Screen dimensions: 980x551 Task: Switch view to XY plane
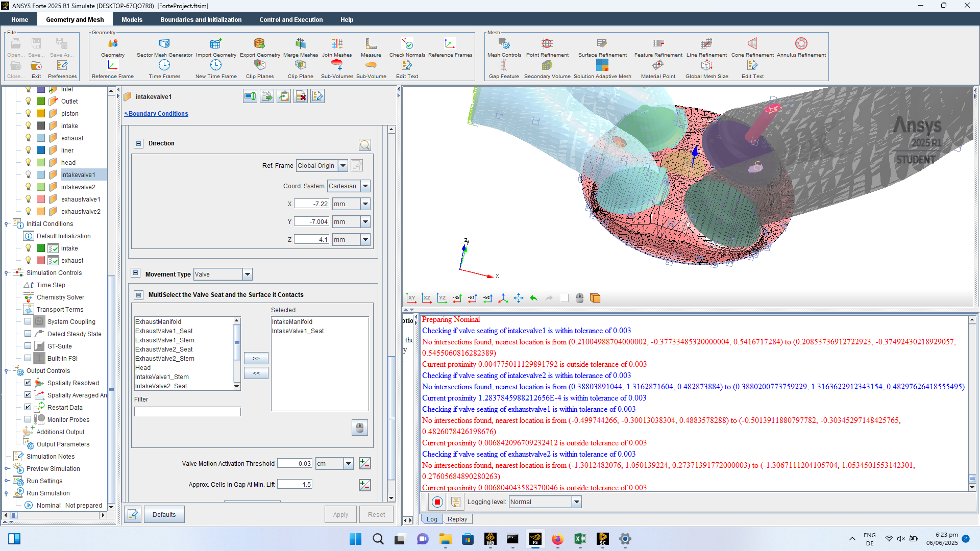click(411, 298)
